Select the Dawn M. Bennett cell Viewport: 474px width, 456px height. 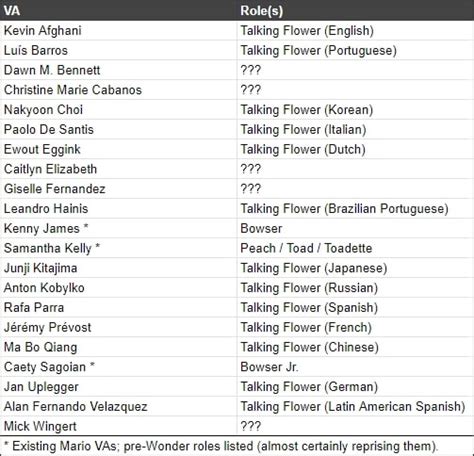pos(118,70)
